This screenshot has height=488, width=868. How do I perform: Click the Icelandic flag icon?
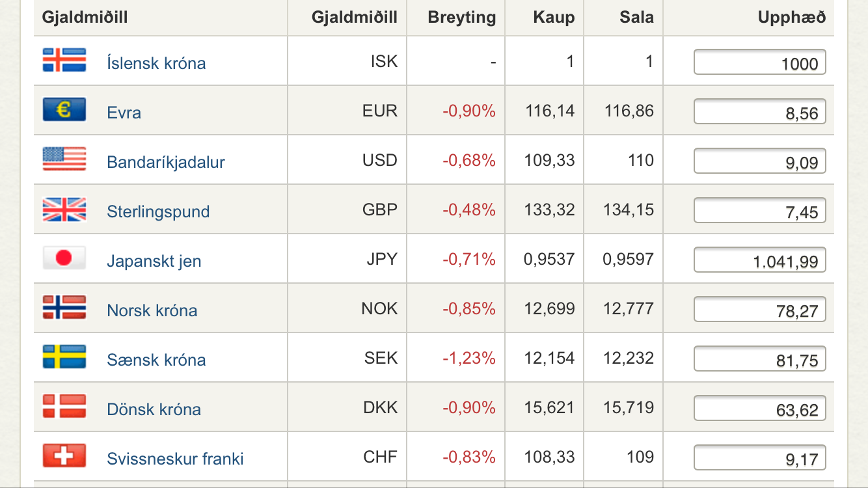(x=64, y=60)
